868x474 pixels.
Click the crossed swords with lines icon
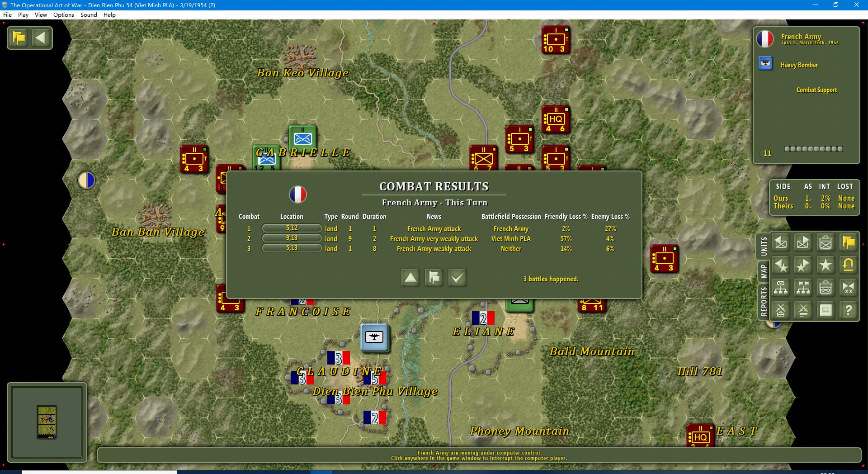click(803, 310)
